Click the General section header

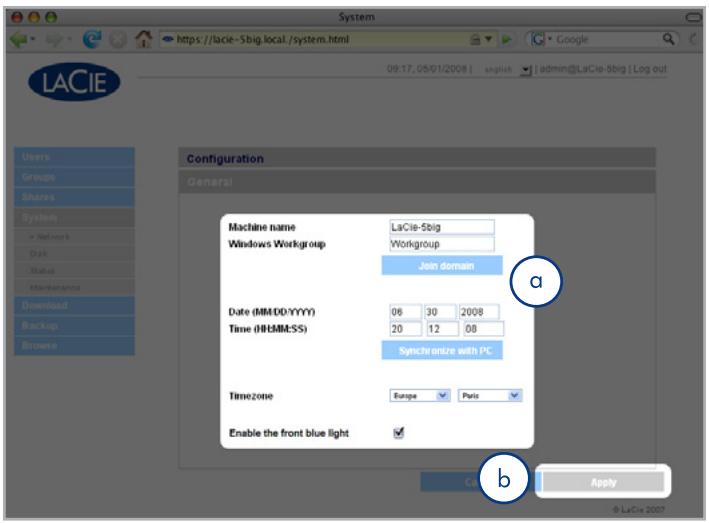(x=416, y=182)
